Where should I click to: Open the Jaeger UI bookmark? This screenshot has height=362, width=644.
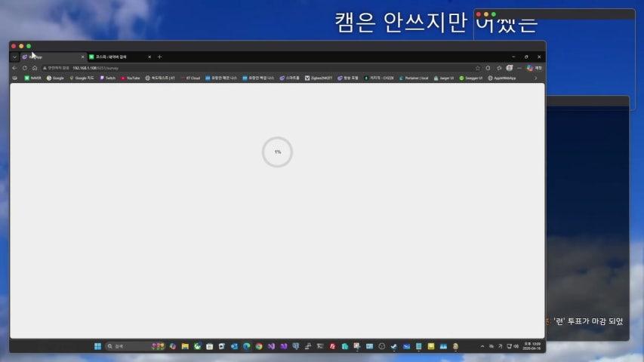point(444,78)
